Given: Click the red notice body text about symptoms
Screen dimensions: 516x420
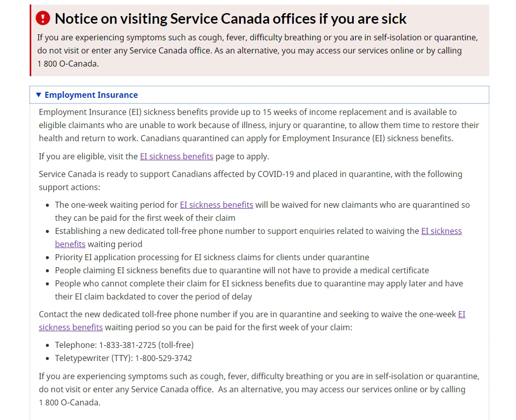Looking at the screenshot, I should (x=257, y=44).
